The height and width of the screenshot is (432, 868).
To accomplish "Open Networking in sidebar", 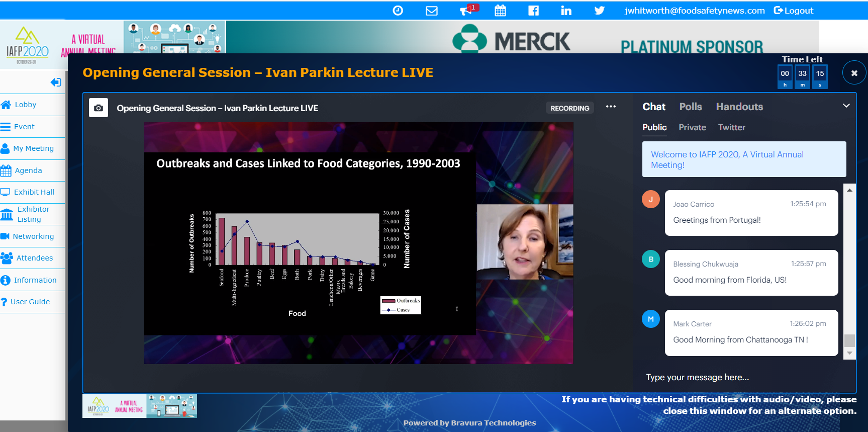I will pyautogui.click(x=33, y=236).
